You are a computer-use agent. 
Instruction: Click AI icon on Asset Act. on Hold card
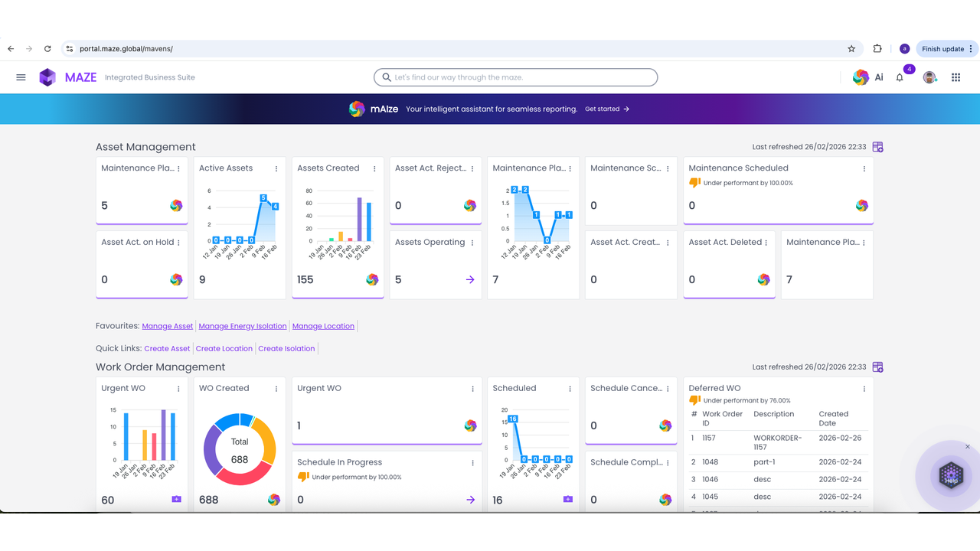[176, 280]
